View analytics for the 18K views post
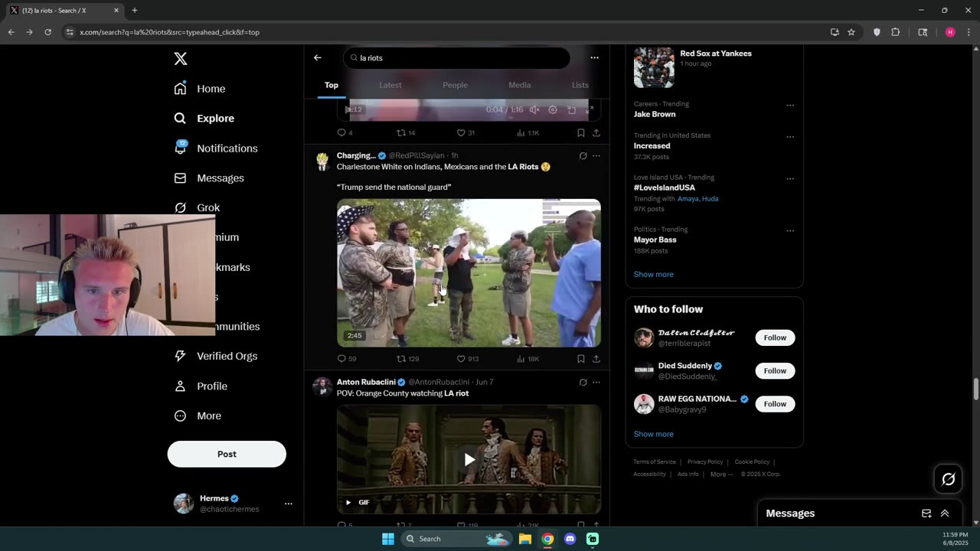 [528, 358]
